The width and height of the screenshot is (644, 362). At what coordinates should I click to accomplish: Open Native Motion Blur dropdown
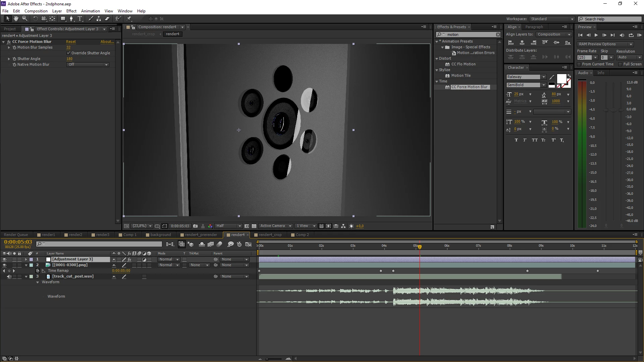(88, 65)
